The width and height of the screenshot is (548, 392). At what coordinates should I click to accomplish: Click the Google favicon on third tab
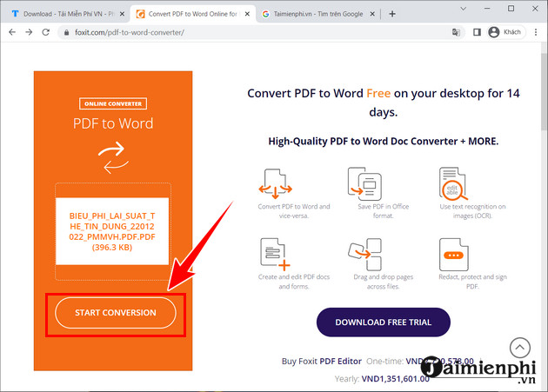click(x=265, y=14)
